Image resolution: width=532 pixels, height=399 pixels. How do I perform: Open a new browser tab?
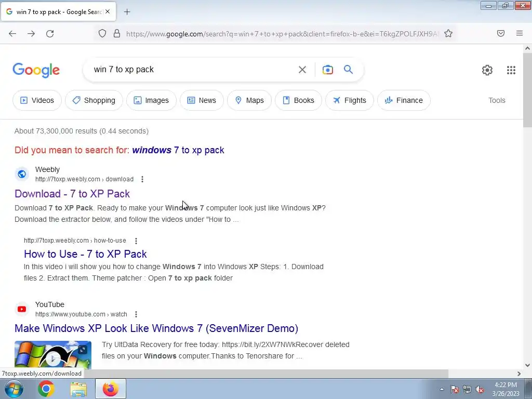coord(127,12)
